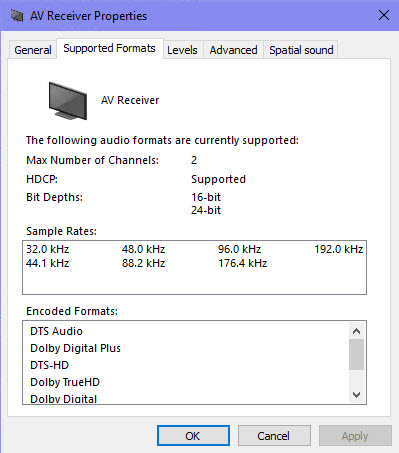Click the 192.0 kHz sample rate
The width and height of the screenshot is (399, 453).
[x=339, y=249]
